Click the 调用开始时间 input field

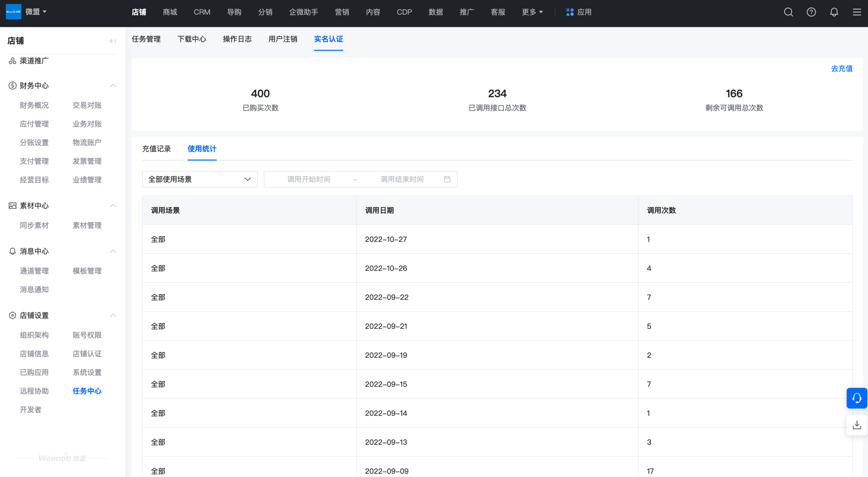tap(309, 179)
